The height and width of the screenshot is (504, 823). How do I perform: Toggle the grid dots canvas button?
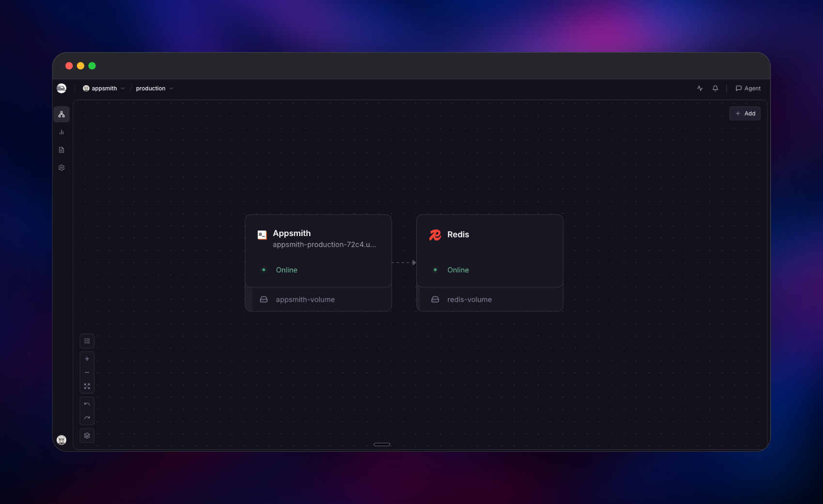tap(87, 341)
